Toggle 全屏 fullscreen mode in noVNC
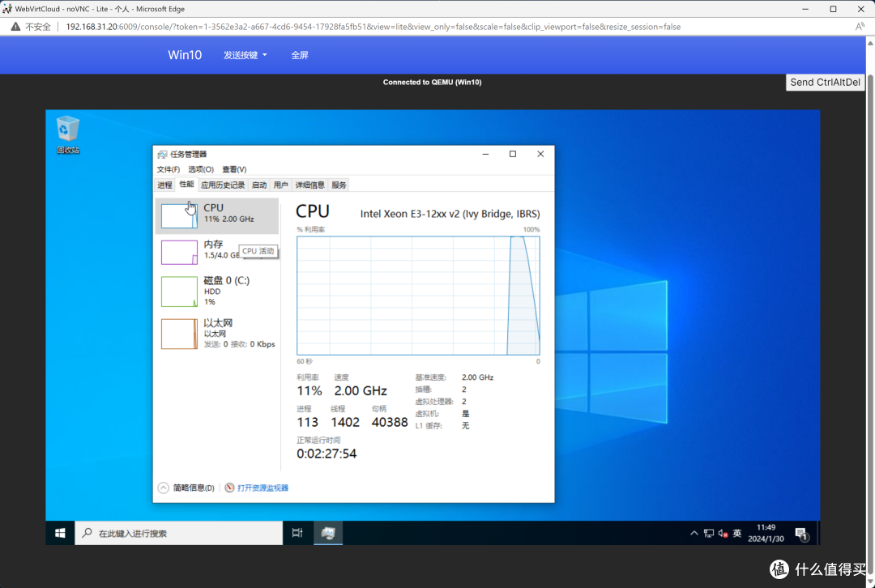Image resolution: width=875 pixels, height=588 pixels. coord(300,55)
